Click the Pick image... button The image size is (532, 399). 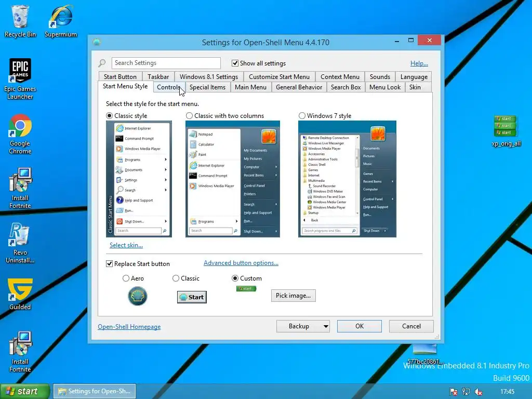pos(293,296)
